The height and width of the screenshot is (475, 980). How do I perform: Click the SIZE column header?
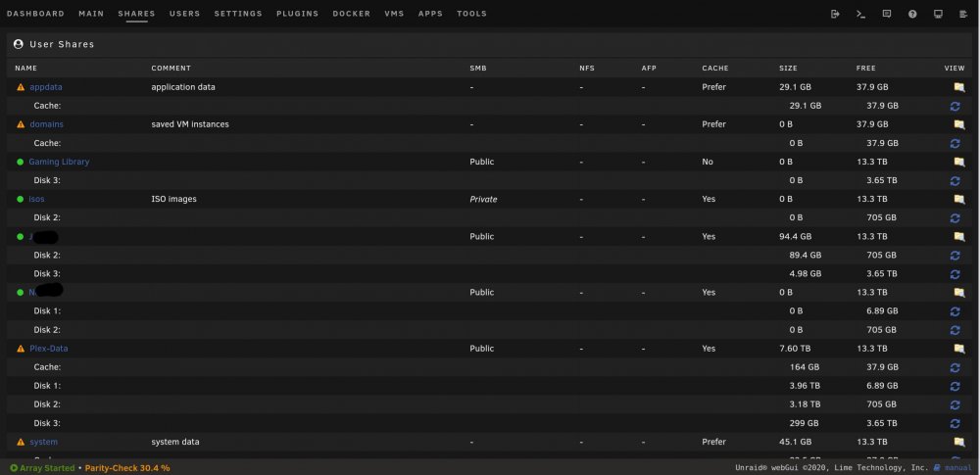788,69
